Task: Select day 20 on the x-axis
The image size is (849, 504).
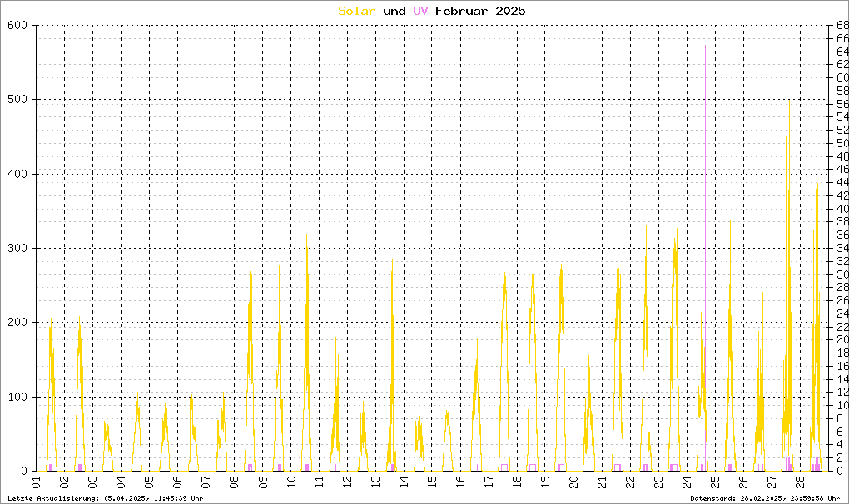Action: point(573,482)
